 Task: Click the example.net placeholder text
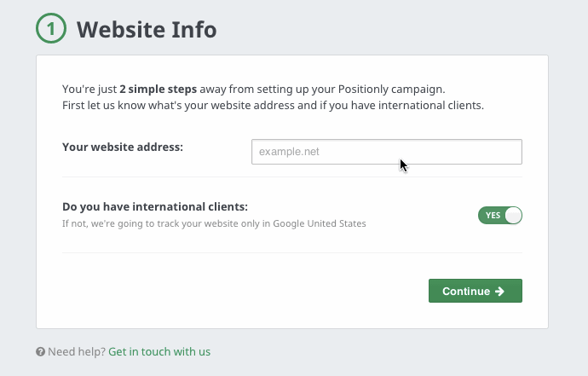(289, 152)
